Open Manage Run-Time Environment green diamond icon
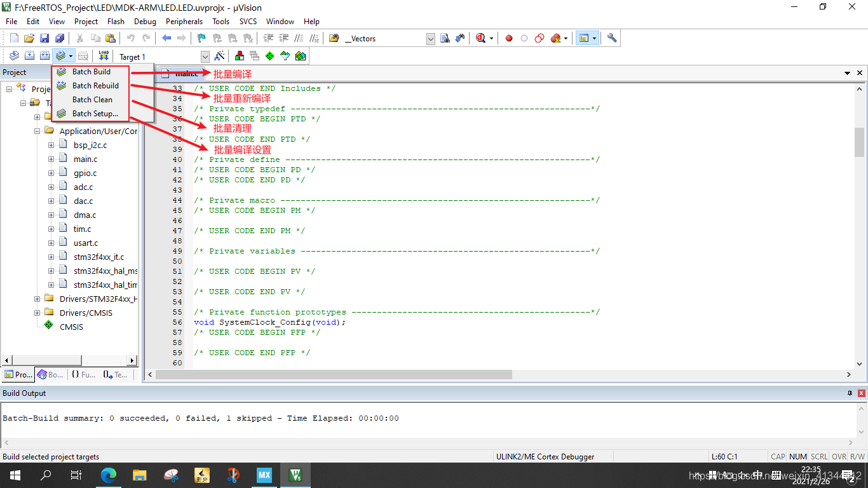The image size is (868, 488). point(269,55)
